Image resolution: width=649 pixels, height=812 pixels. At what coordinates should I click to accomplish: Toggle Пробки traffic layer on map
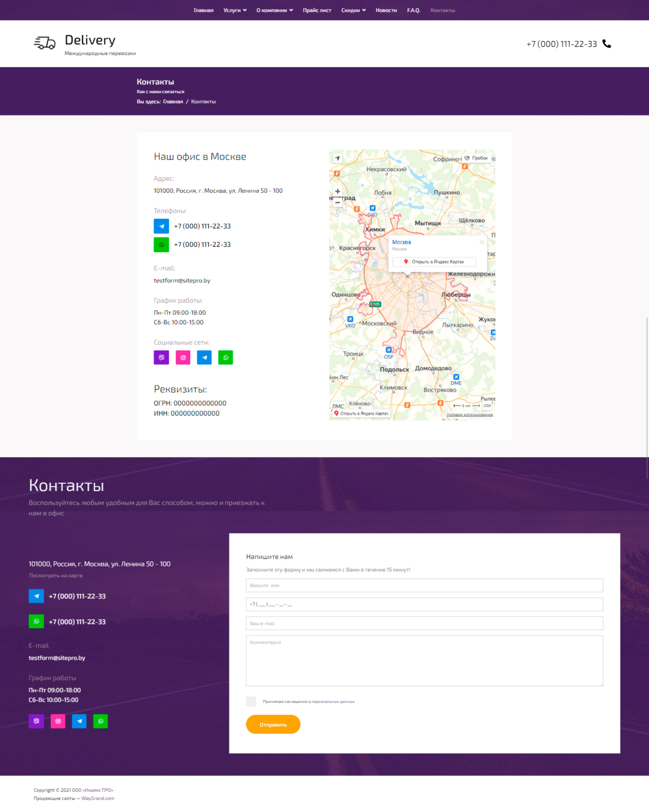477,158
